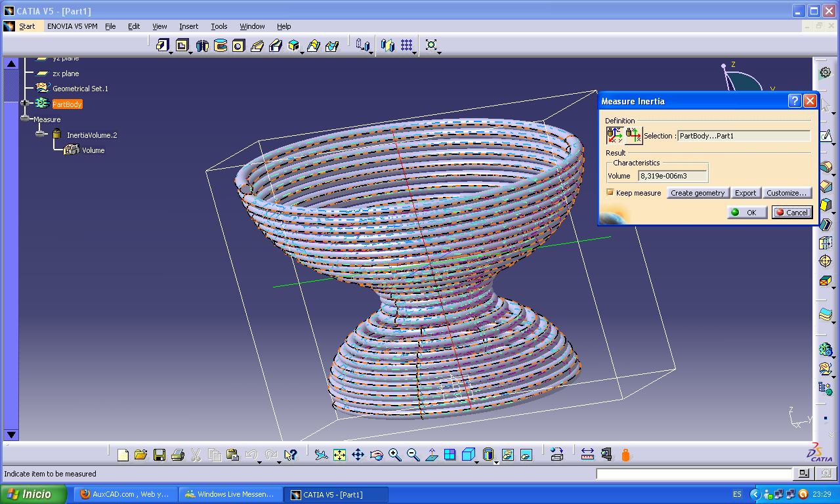Open file folder icon in bottom toolbar
Image resolution: width=840 pixels, height=504 pixels.
tap(140, 454)
